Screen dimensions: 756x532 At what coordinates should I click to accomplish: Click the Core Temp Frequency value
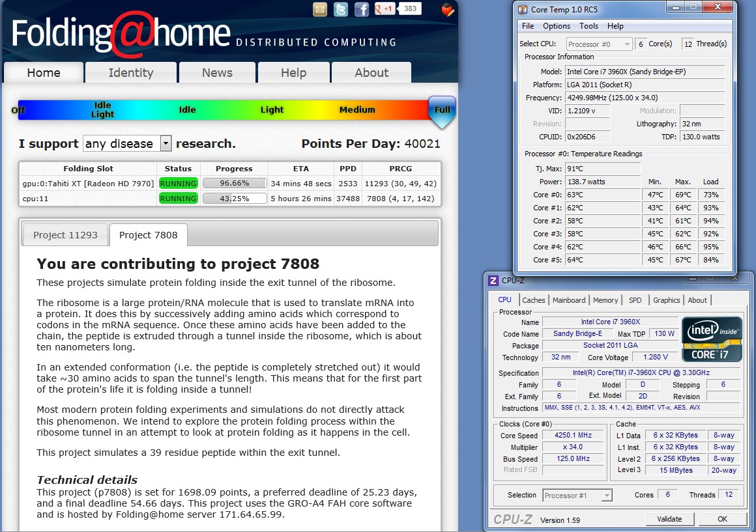[x=645, y=97]
